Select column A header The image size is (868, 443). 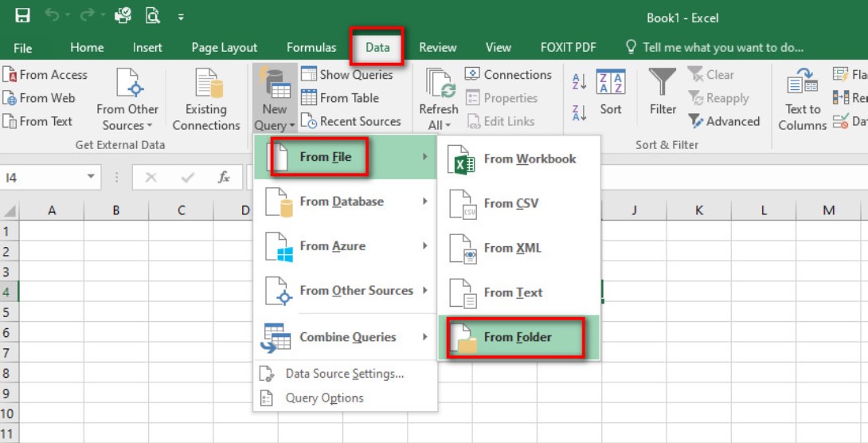coord(52,210)
